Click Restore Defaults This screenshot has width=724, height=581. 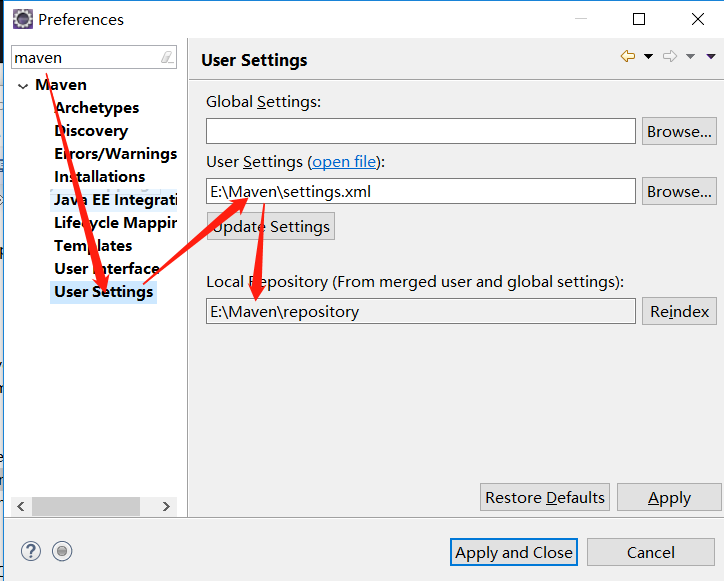click(x=545, y=497)
